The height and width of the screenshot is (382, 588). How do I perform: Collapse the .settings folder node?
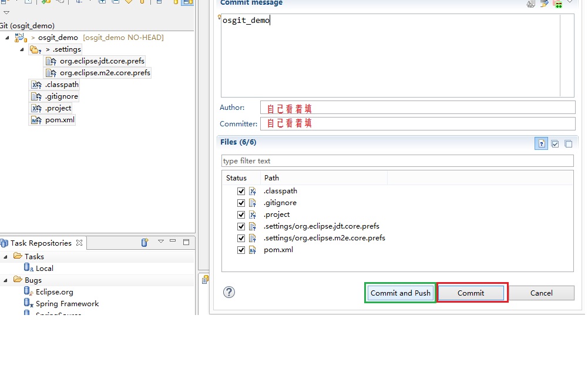click(x=22, y=49)
